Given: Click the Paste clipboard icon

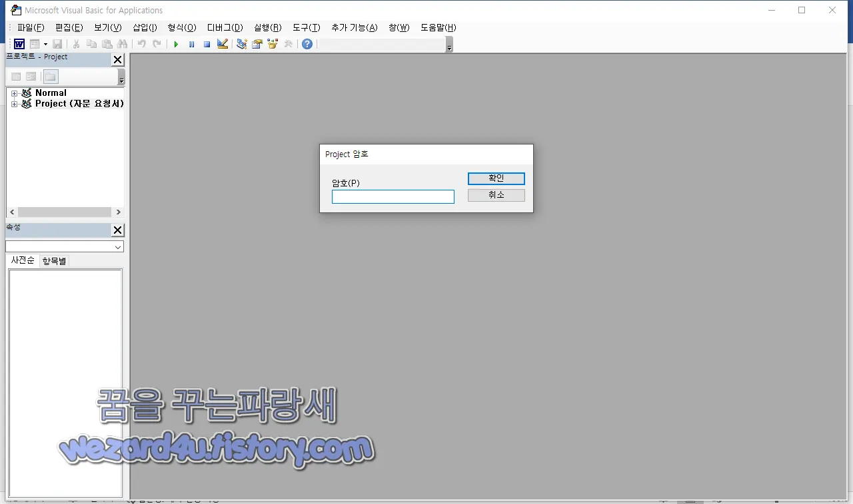Looking at the screenshot, I should [x=107, y=44].
